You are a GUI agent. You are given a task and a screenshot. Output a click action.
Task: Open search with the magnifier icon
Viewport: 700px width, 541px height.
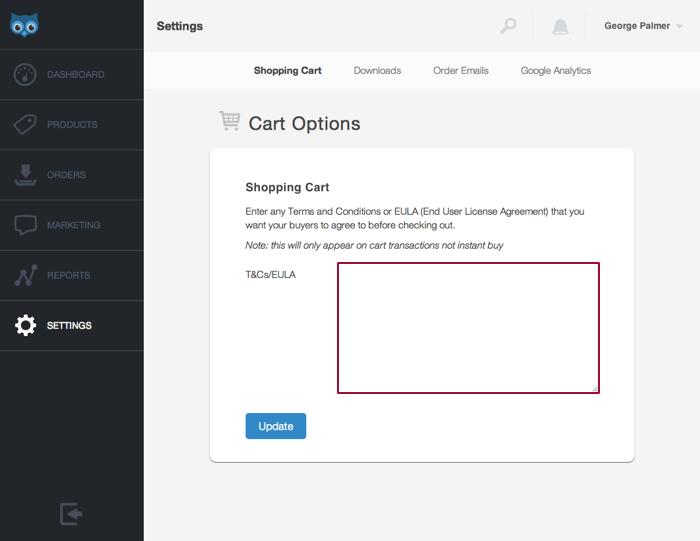pyautogui.click(x=508, y=26)
